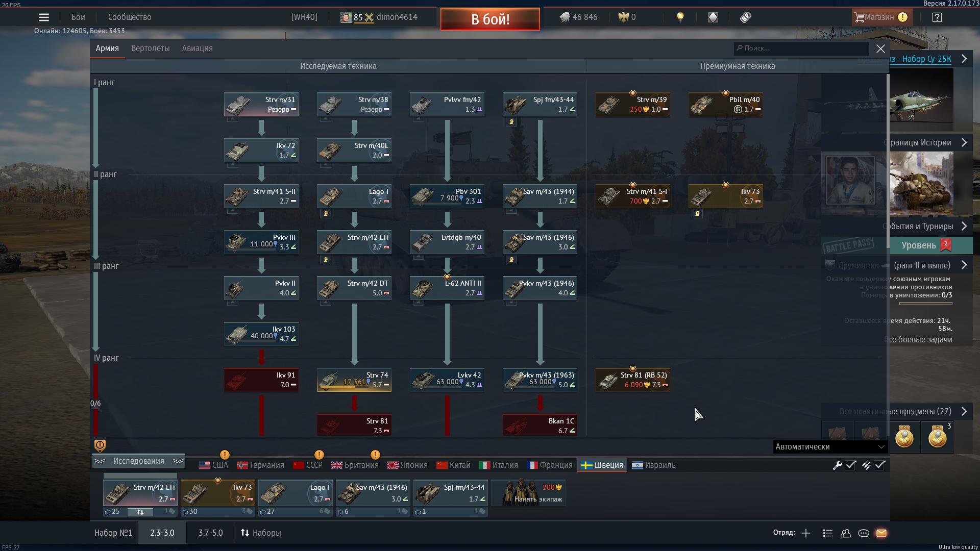Open the Сообщество menu
Viewport: 980px width, 551px height.
coord(130,17)
